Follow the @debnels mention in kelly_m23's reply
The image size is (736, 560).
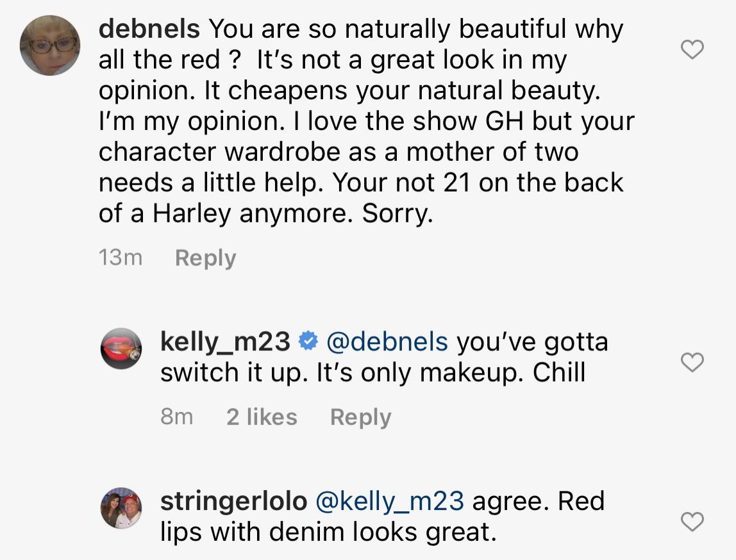(x=387, y=342)
